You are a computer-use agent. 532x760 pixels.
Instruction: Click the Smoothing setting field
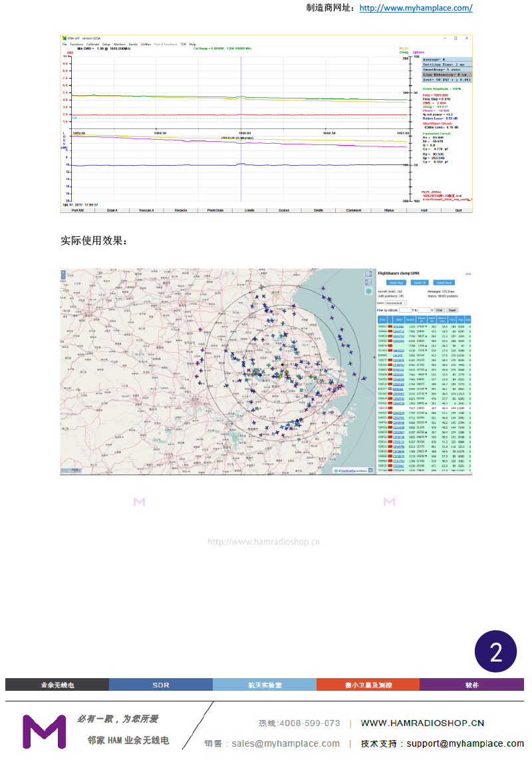pyautogui.click(x=447, y=70)
